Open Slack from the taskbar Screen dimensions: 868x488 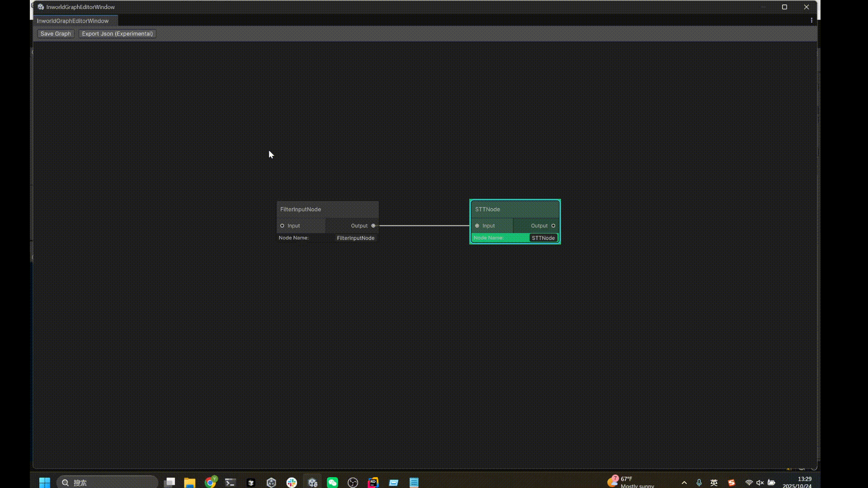[x=292, y=482]
